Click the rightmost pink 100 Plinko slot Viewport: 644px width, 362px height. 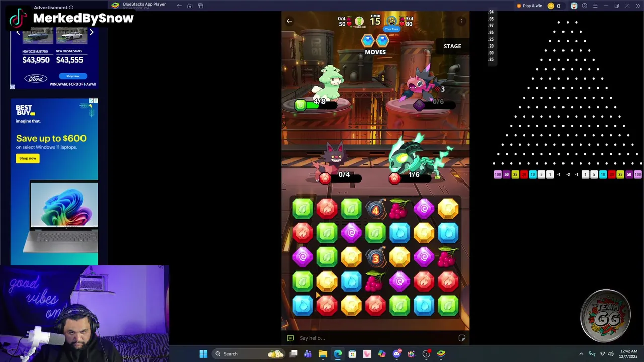(x=637, y=175)
